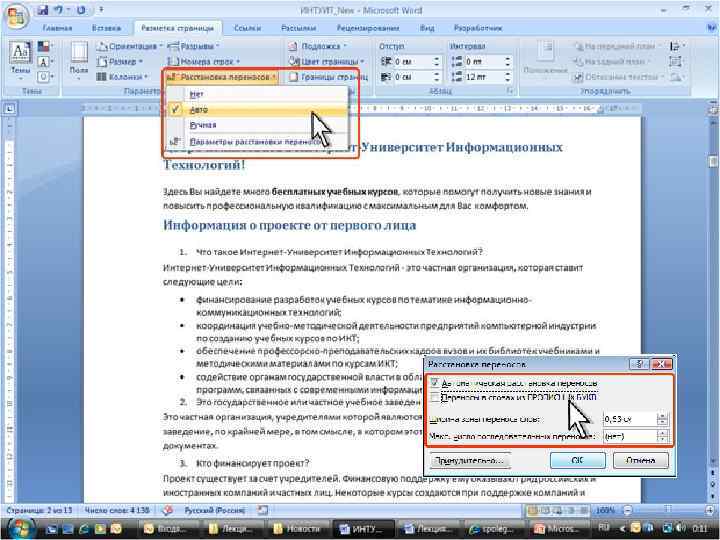Screen dimensions: 720x540
Task: Click spacing before stepper at 0 пт
Action: tap(507, 61)
